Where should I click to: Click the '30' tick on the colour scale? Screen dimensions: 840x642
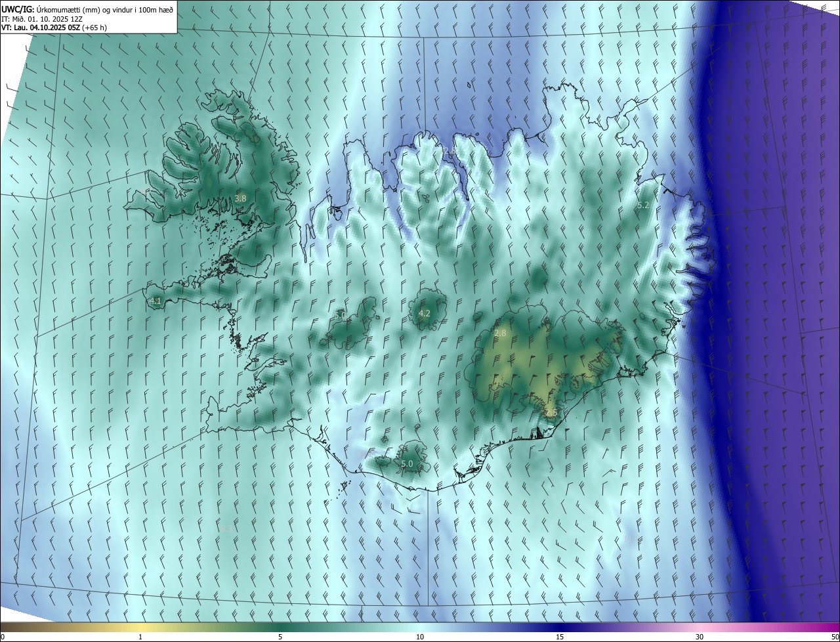click(x=700, y=637)
